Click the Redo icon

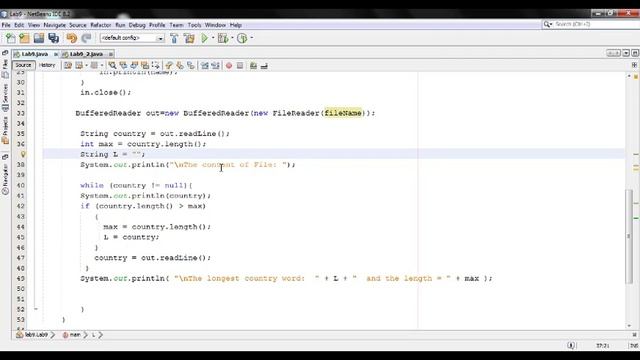point(86,38)
